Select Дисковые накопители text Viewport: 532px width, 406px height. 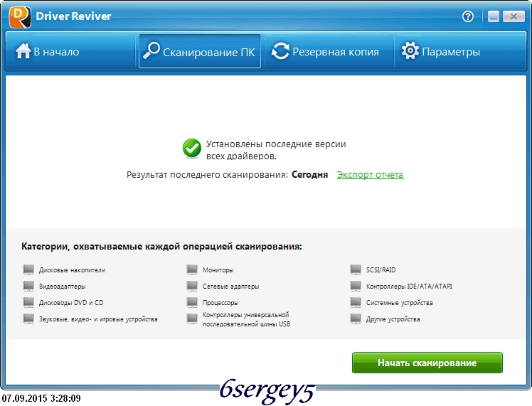[x=73, y=270]
